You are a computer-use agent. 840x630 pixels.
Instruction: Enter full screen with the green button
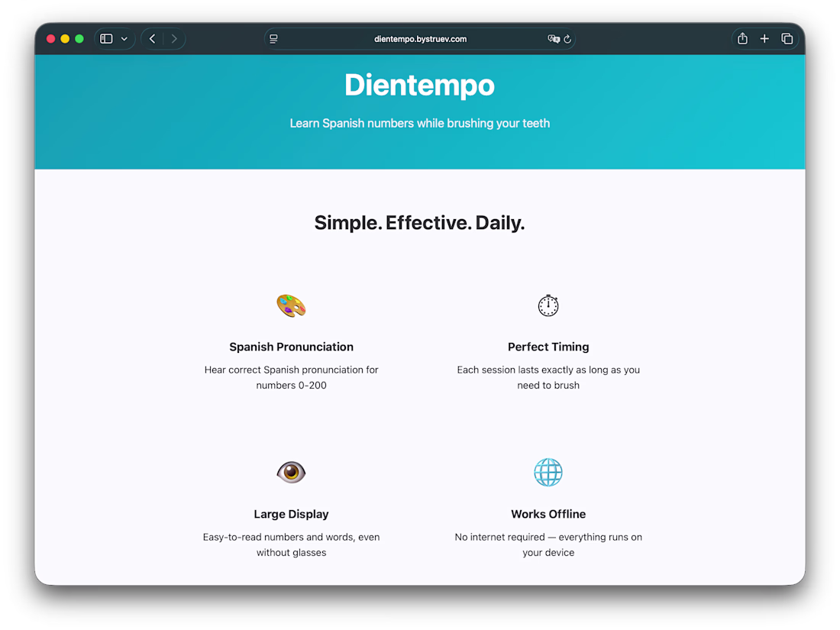[x=79, y=39]
